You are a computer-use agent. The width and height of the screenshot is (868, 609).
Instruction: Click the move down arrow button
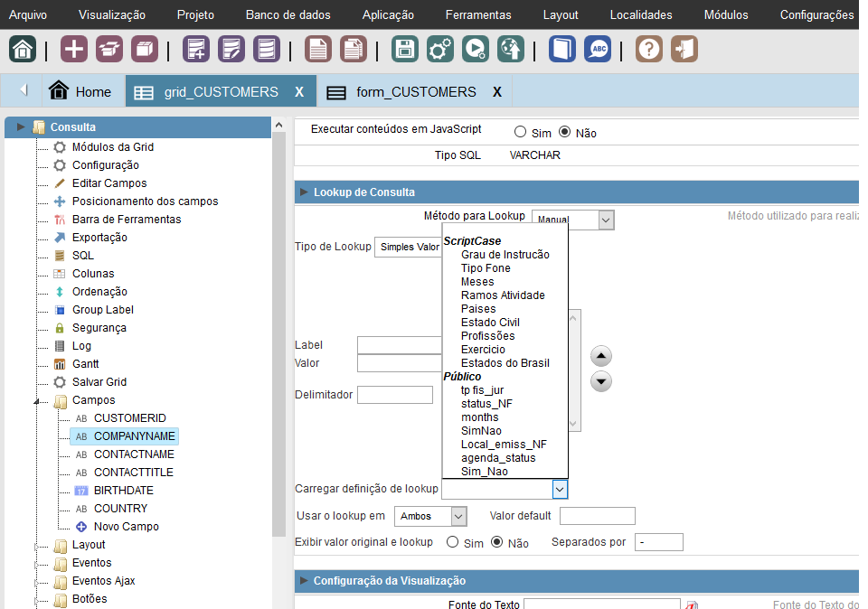pos(601,381)
